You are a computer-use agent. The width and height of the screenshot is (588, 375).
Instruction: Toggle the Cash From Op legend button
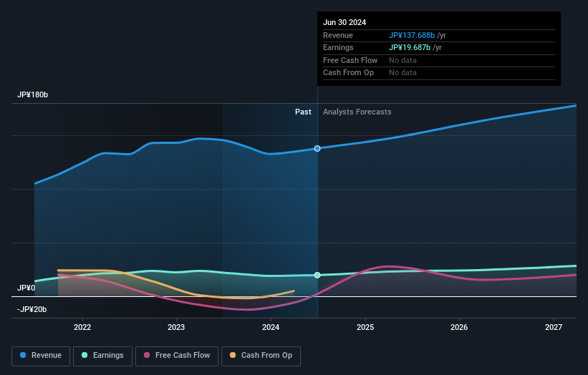[261, 356]
